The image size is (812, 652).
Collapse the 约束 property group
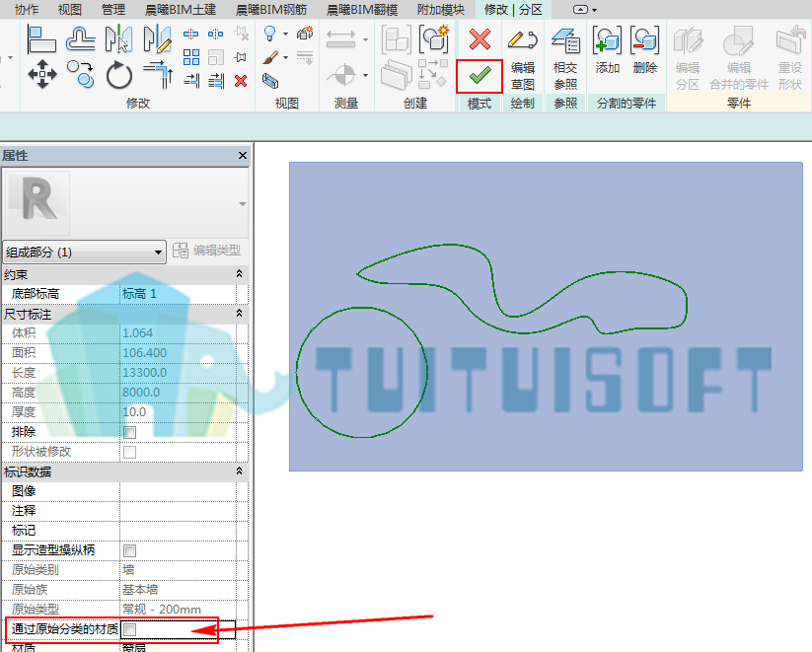(x=239, y=273)
